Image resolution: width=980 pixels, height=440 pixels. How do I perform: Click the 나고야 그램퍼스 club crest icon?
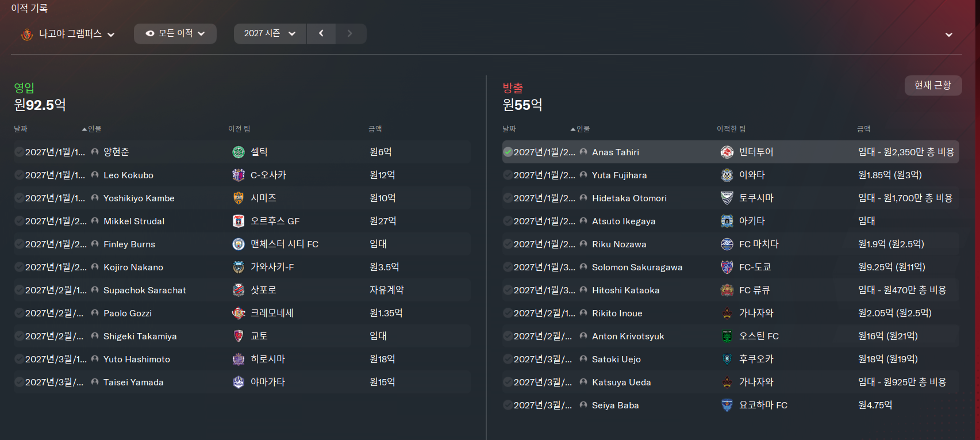27,35
